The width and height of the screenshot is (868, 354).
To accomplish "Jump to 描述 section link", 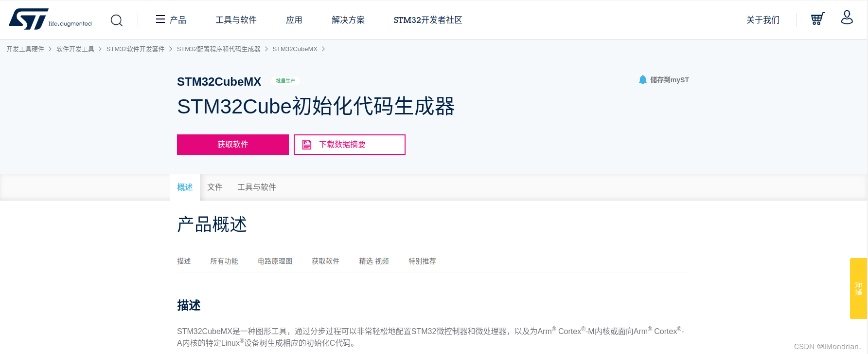I will pos(184,261).
